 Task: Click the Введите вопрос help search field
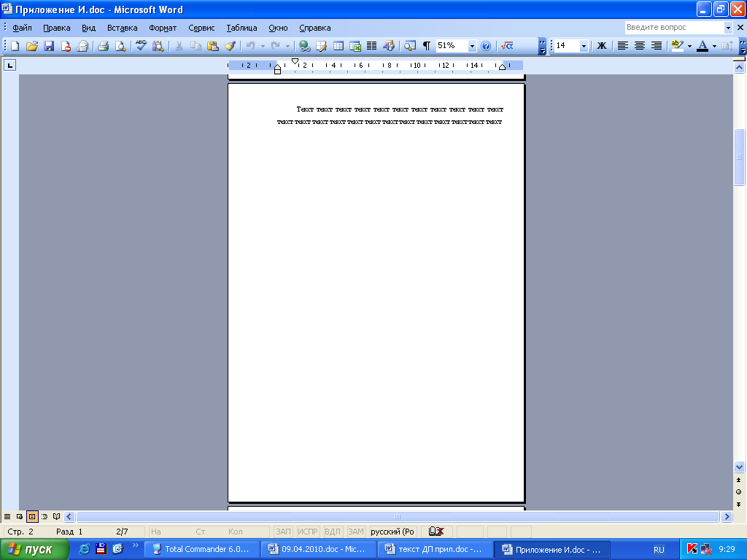click(674, 27)
